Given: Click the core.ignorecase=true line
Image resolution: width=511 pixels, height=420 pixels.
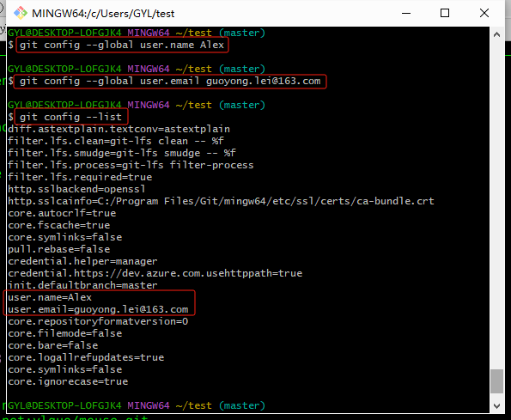Looking at the screenshot, I should point(68,381).
